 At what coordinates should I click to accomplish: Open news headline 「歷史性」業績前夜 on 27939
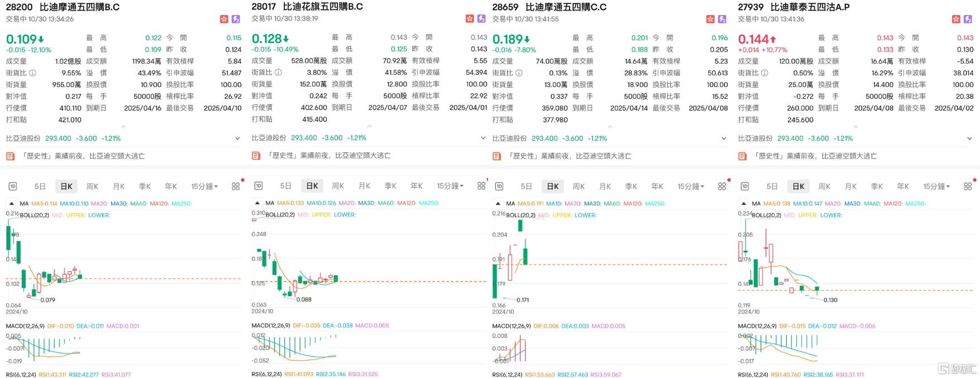click(x=815, y=156)
